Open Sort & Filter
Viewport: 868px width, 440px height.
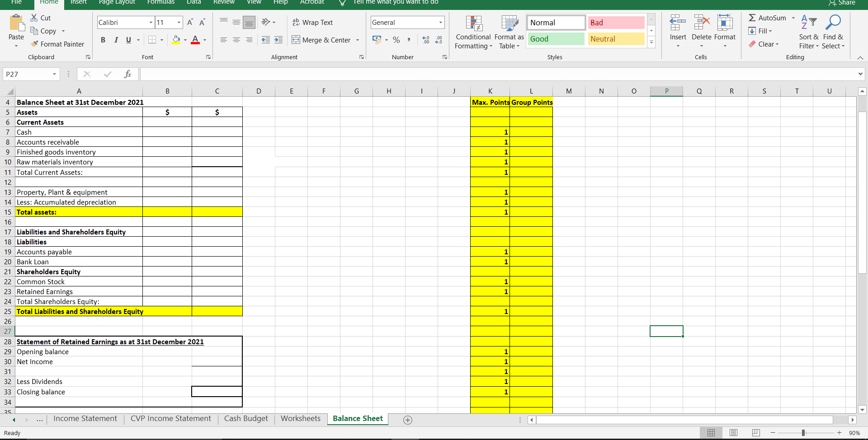click(x=809, y=32)
